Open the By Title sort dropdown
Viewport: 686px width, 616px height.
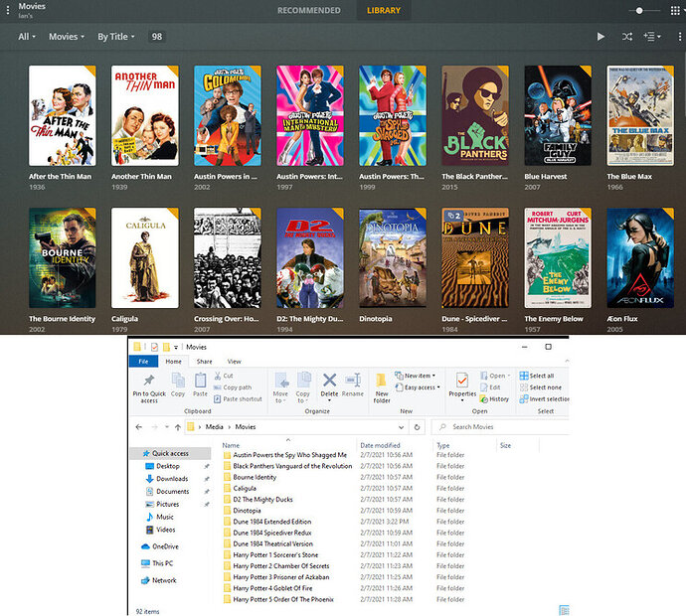pos(116,37)
